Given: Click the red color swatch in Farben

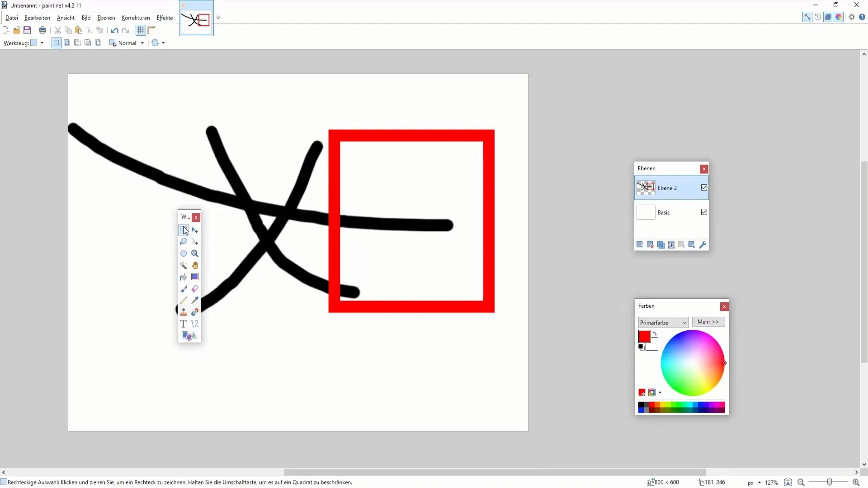Looking at the screenshot, I should pyautogui.click(x=644, y=336).
